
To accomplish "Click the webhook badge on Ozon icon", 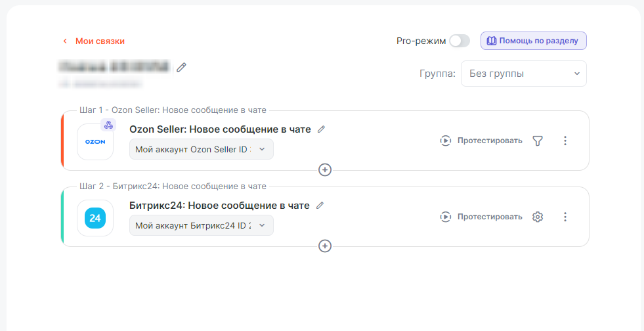I will click(x=108, y=125).
